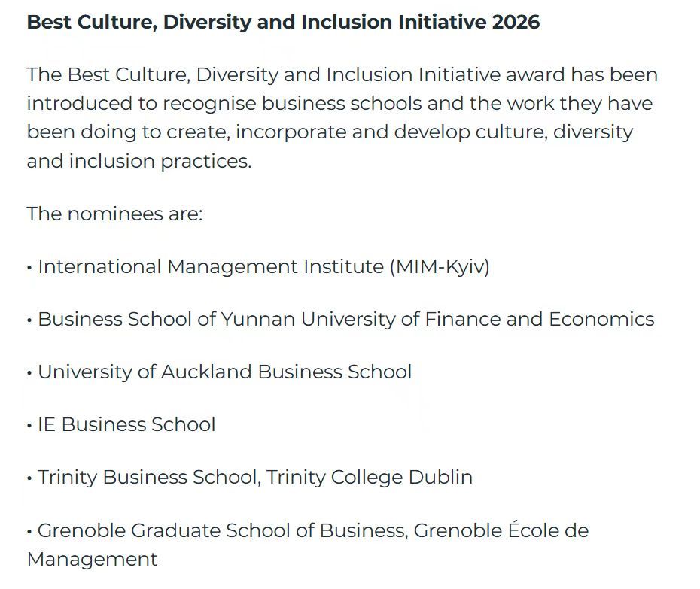Click the bullet before Grenoble Graduate School
Viewport: 700px width, 589px height.
click(x=29, y=531)
